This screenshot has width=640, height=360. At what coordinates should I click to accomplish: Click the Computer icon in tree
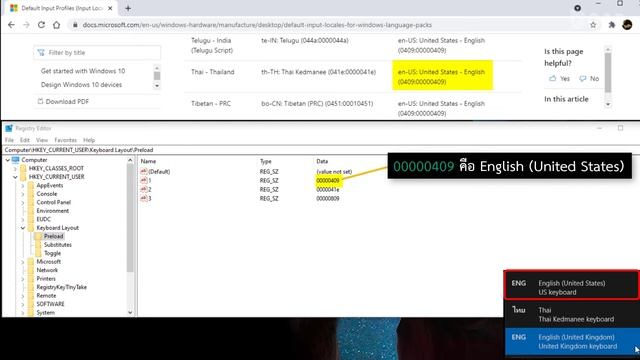coord(16,160)
